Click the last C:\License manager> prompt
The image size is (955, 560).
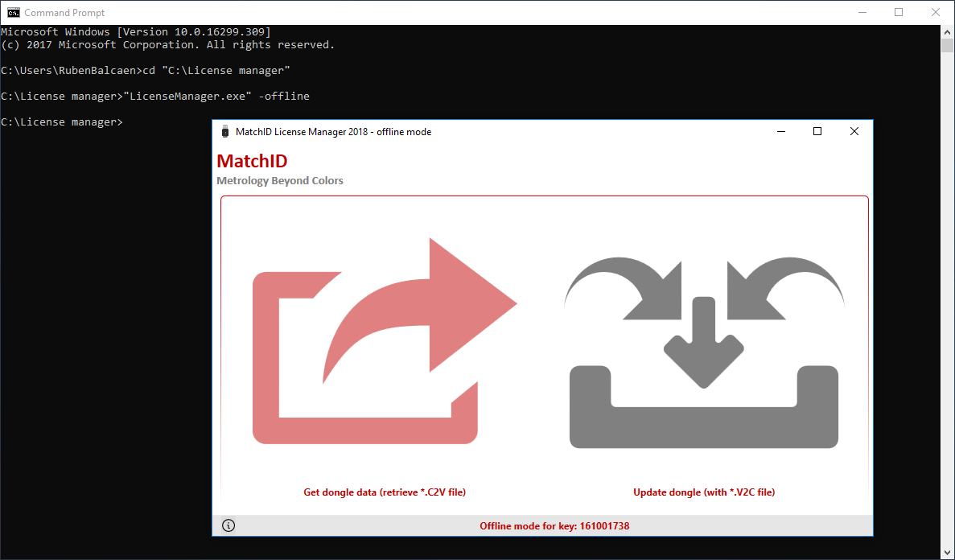coord(61,121)
